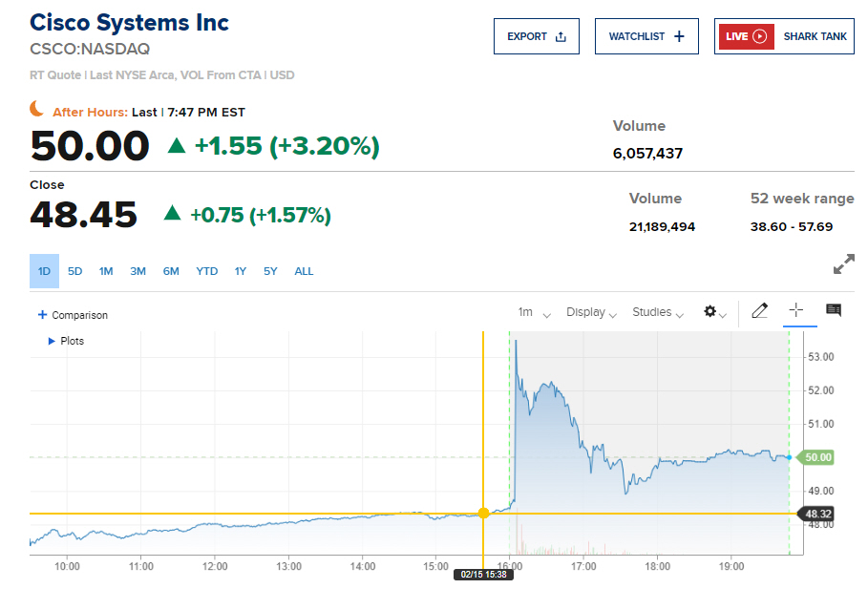
Task: Click the plus icon beside Comparison
Action: coord(42,315)
